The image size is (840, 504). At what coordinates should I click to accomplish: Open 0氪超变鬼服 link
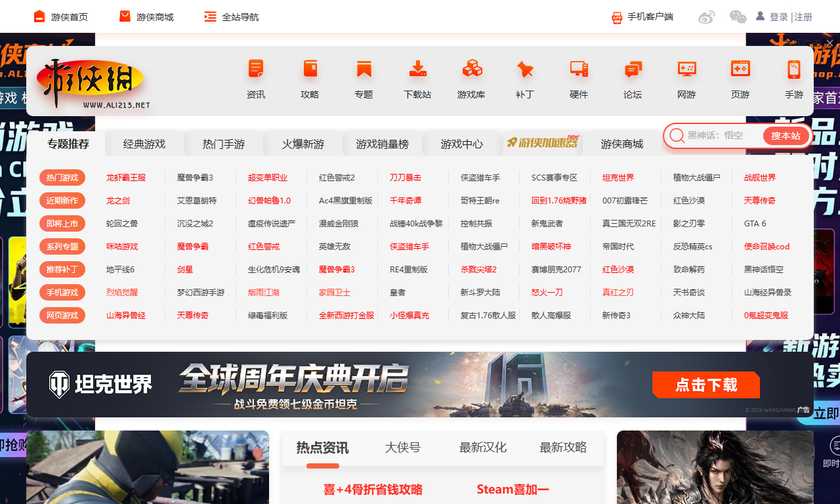[766, 315]
